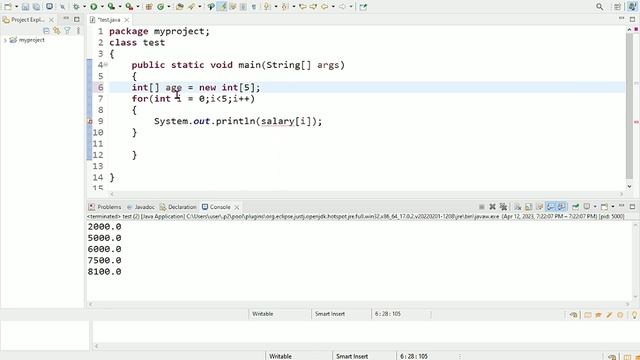Toggle Console Word Wrap icon

point(539,207)
